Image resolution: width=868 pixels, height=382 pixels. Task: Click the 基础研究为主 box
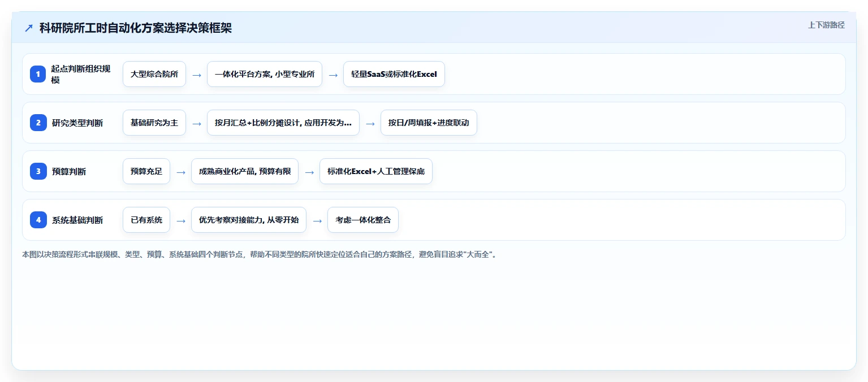(154, 123)
